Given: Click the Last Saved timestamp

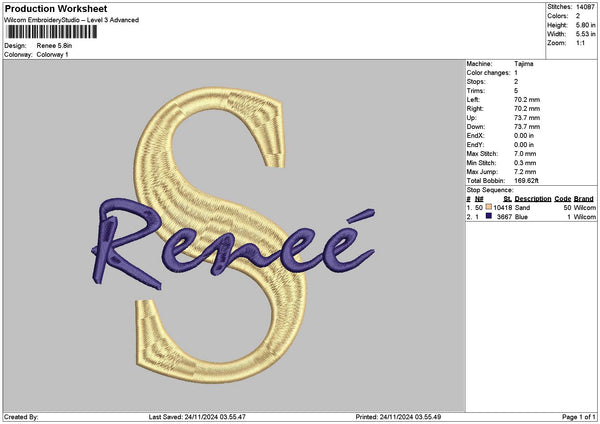Looking at the screenshot, I should (197, 417).
